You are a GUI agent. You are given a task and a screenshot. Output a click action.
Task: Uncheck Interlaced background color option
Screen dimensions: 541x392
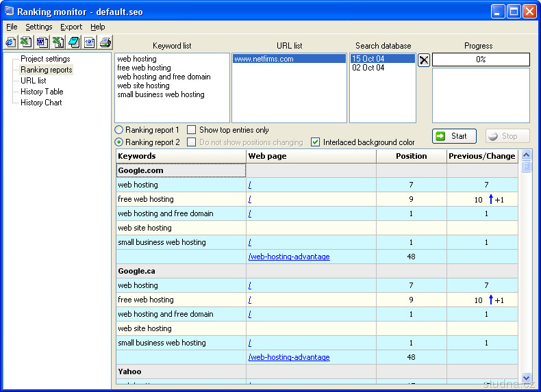316,142
